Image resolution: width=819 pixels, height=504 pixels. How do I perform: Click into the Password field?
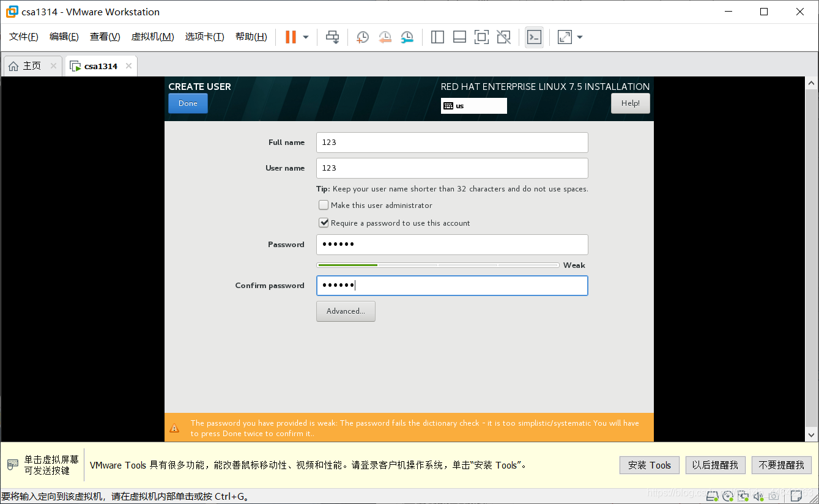coord(452,245)
